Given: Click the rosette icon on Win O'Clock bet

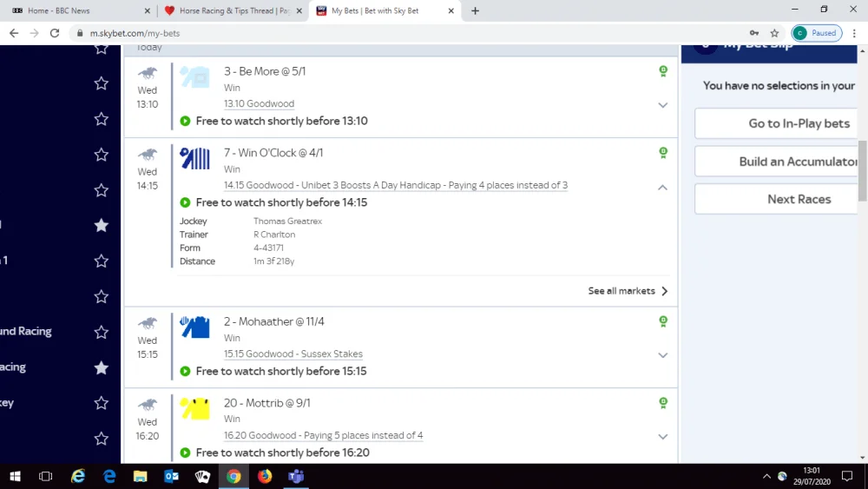Looking at the screenshot, I should pyautogui.click(x=662, y=152).
